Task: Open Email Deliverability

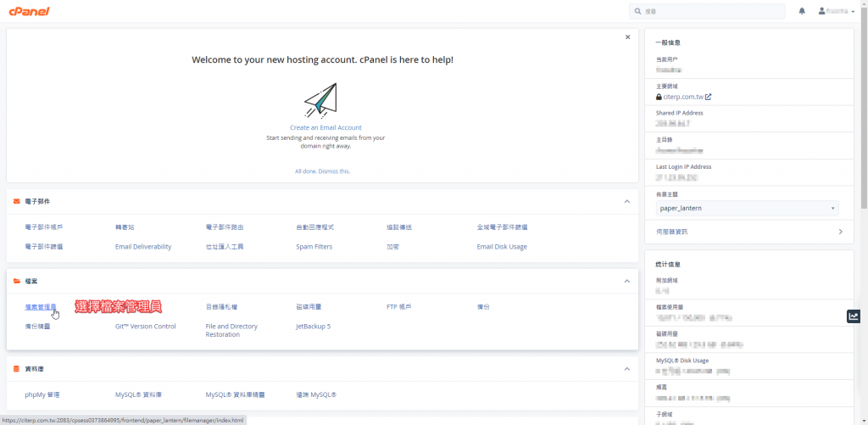Action: 143,247
